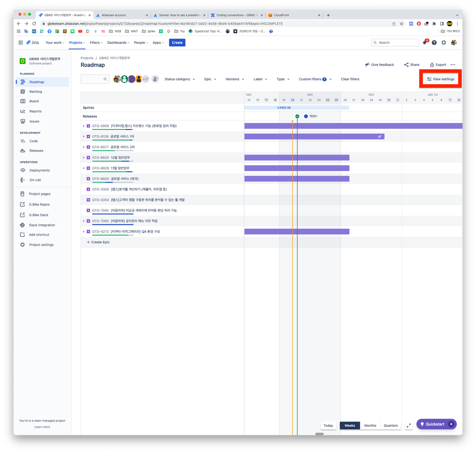476x453 pixels.
Task: Open Epic filter dropdown
Action: (210, 79)
